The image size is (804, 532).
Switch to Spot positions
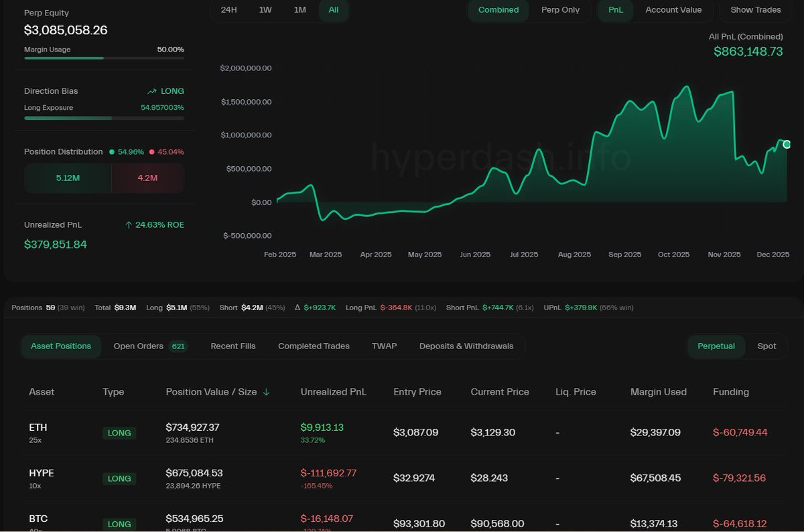[766, 346]
